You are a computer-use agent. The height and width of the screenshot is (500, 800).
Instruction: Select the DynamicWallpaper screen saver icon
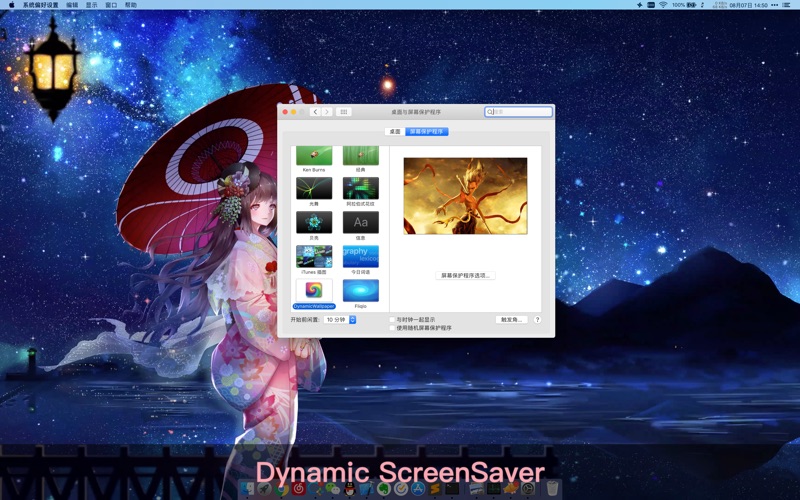click(x=314, y=290)
